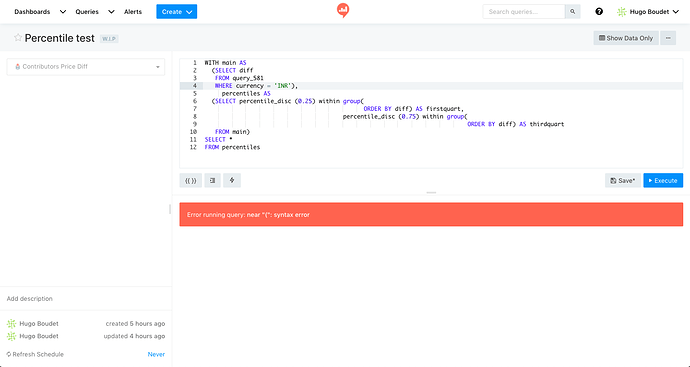Click the W.I.P tag label
Image resolution: width=690 pixels, height=367 pixels.
point(109,39)
